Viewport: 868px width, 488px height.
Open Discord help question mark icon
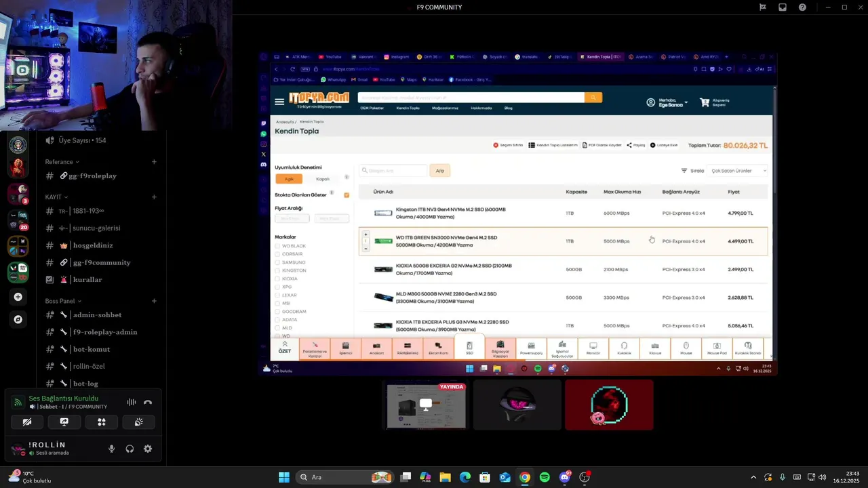pyautogui.click(x=802, y=7)
